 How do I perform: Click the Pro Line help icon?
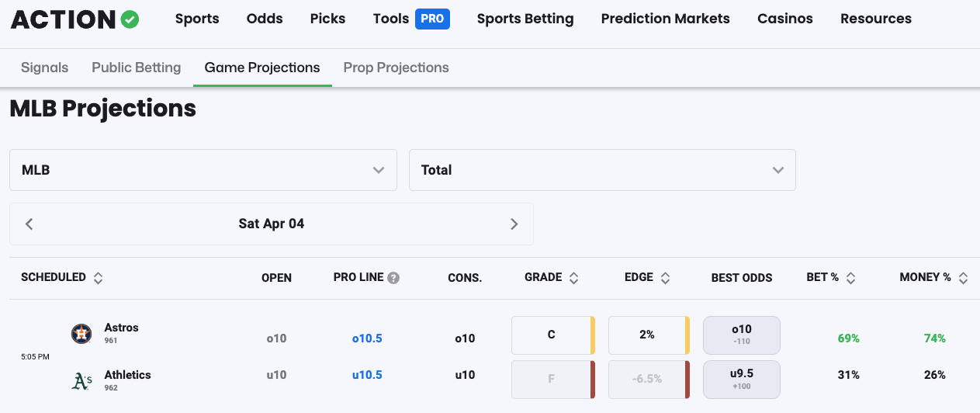tap(393, 278)
